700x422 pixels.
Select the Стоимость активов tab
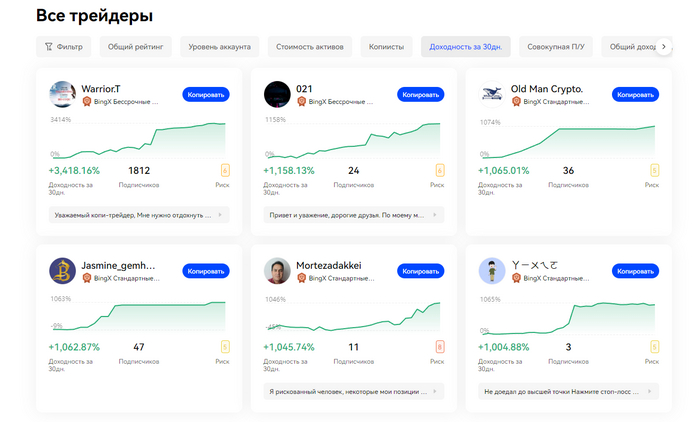pyautogui.click(x=309, y=47)
